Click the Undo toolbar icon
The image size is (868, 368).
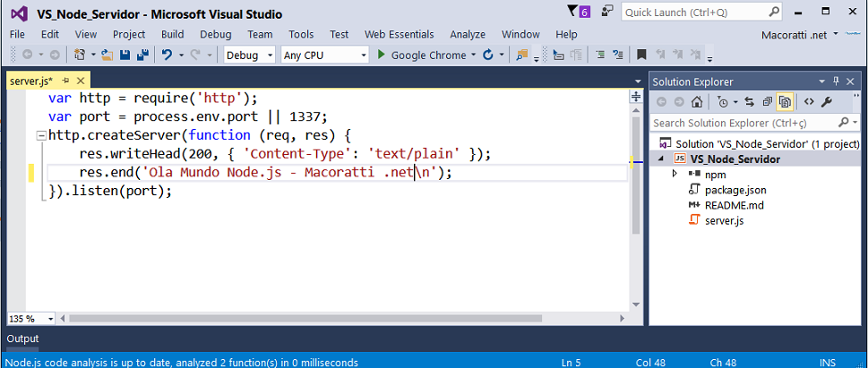(x=167, y=56)
